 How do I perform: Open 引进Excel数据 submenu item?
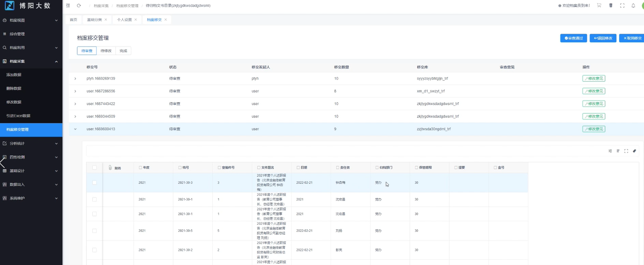click(31, 116)
